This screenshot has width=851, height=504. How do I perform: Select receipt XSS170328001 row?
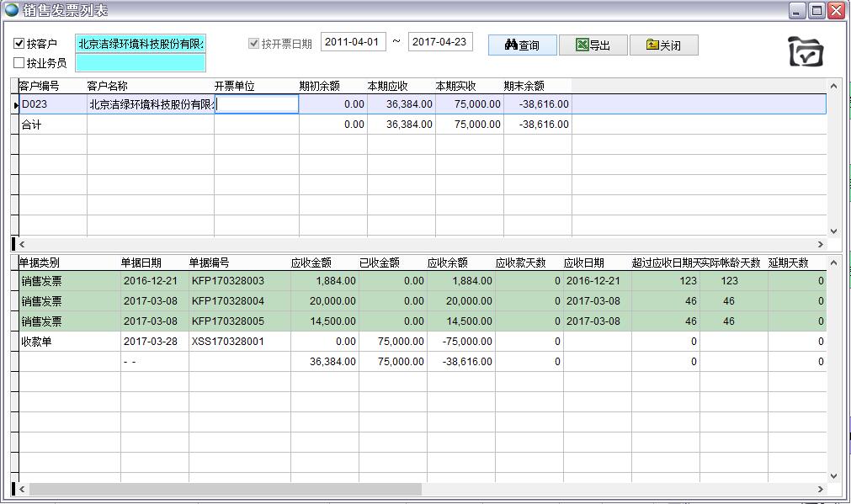227,342
